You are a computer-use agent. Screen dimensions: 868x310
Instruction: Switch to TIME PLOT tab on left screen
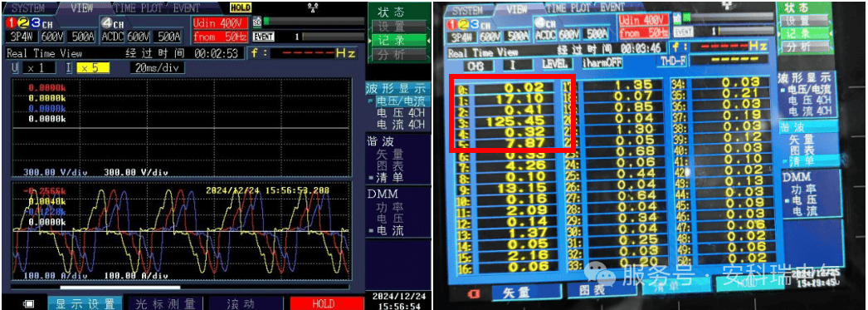pyautogui.click(x=139, y=8)
